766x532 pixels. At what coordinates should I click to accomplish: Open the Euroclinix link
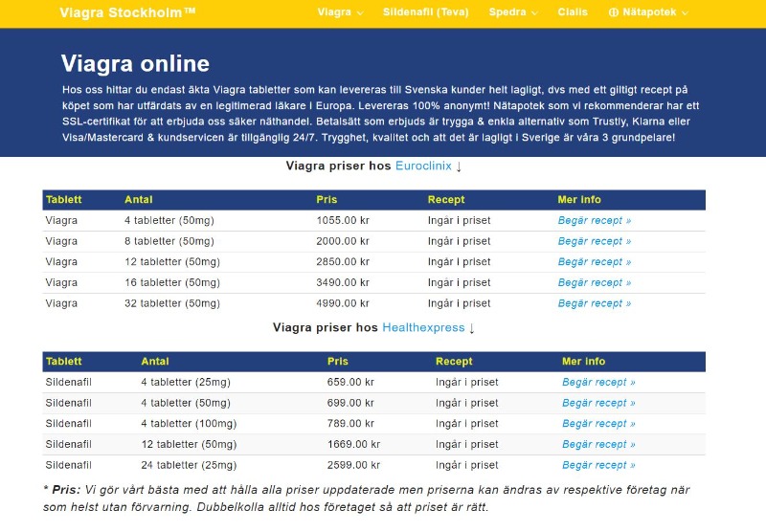423,166
